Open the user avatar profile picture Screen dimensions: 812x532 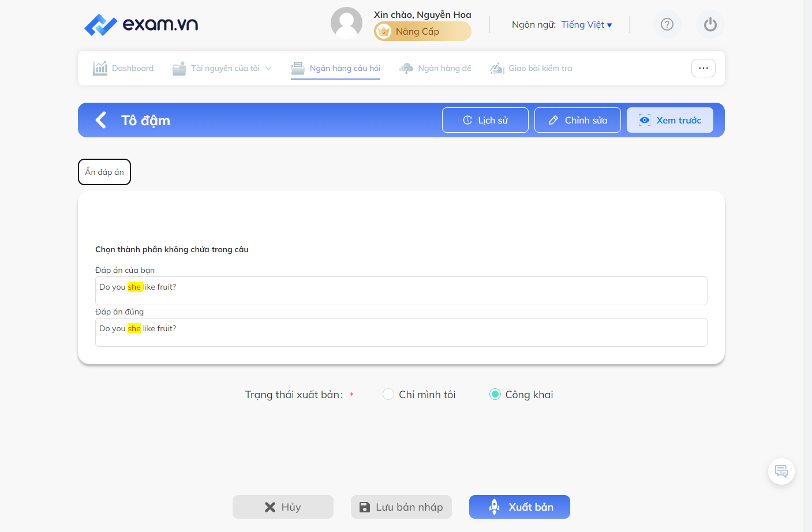coord(346,23)
